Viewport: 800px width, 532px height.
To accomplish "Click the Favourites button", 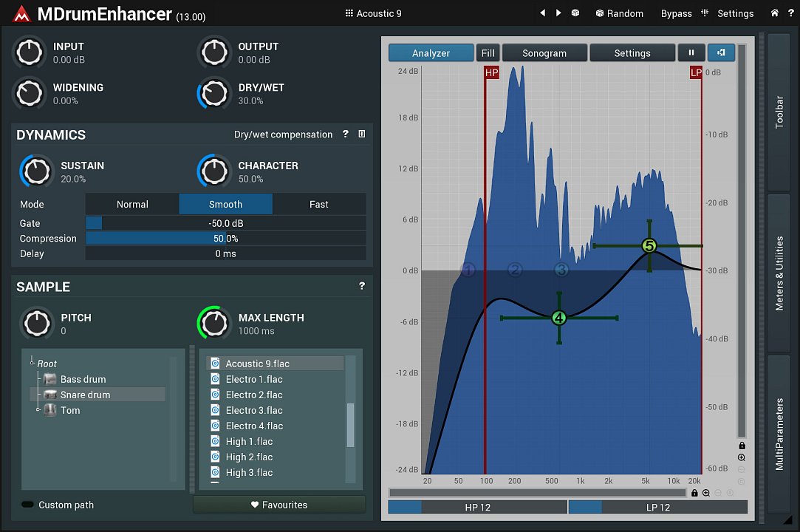I will pos(278,505).
